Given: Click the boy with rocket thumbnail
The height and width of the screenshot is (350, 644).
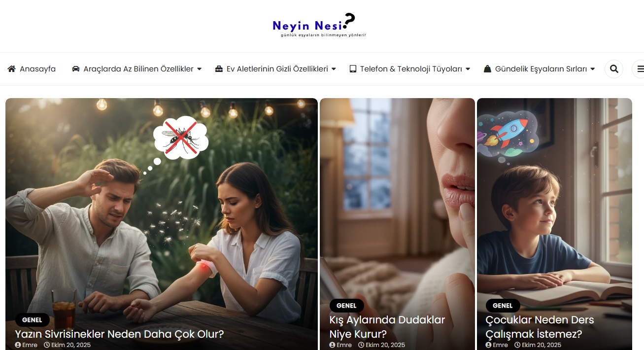Looking at the screenshot, I should tap(554, 207).
